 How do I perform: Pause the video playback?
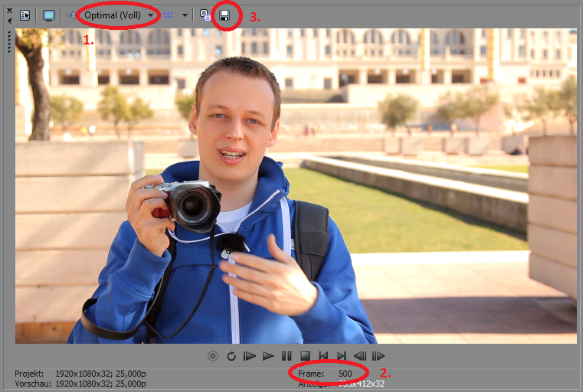point(287,356)
